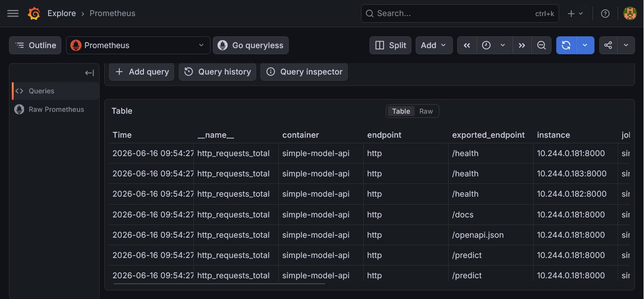Viewport: 644px width, 299px height.
Task: Focus the Search input field
Action: [x=460, y=14]
